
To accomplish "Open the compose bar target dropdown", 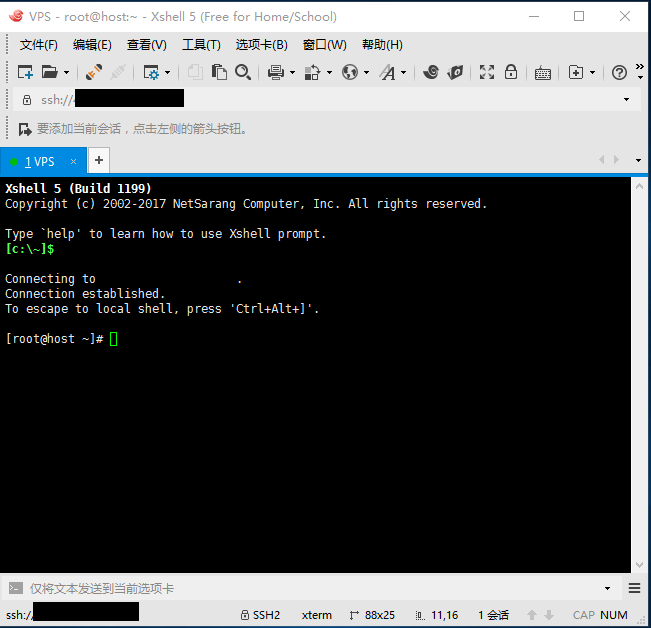I will click(607, 589).
